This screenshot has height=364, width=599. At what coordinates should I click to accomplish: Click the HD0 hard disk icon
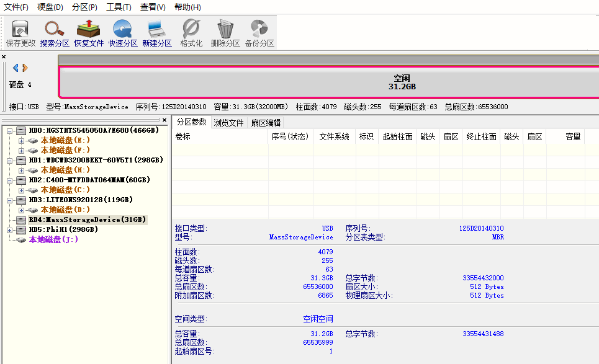(x=21, y=130)
